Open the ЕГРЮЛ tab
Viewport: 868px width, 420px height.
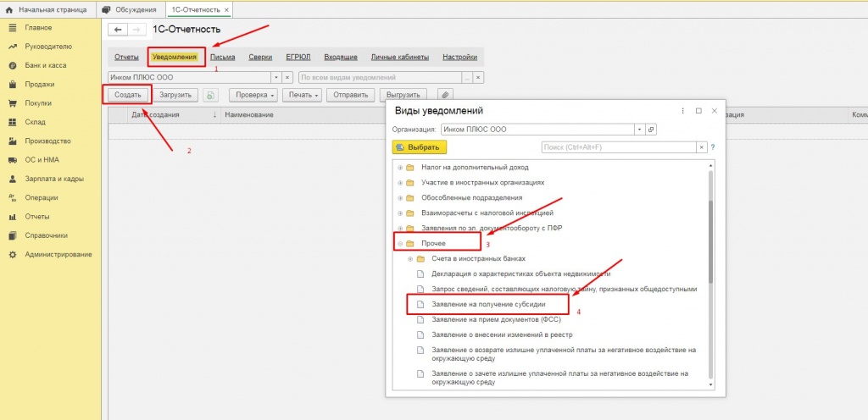(298, 57)
